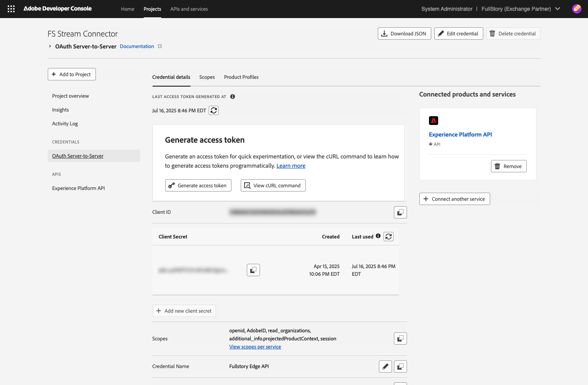Click the FullStory (Exchange Partner) organization name
Screen dimensions: 588x385
click(x=516, y=9)
